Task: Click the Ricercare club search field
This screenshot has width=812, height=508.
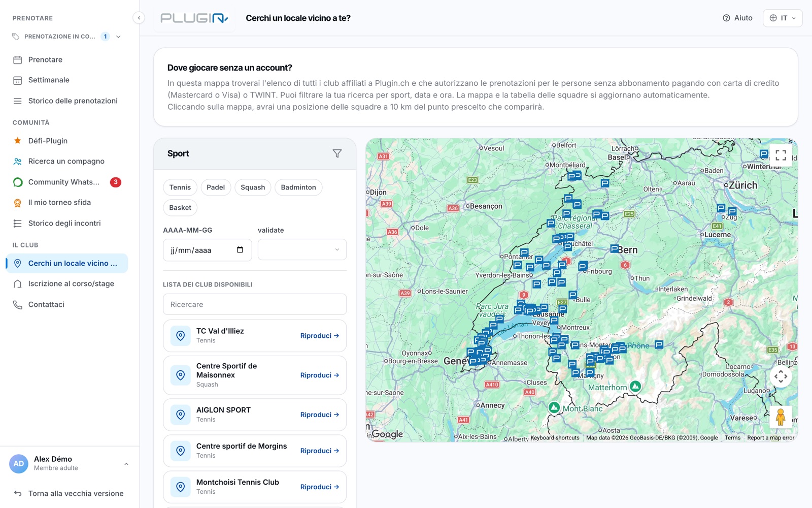Action: 255,304
